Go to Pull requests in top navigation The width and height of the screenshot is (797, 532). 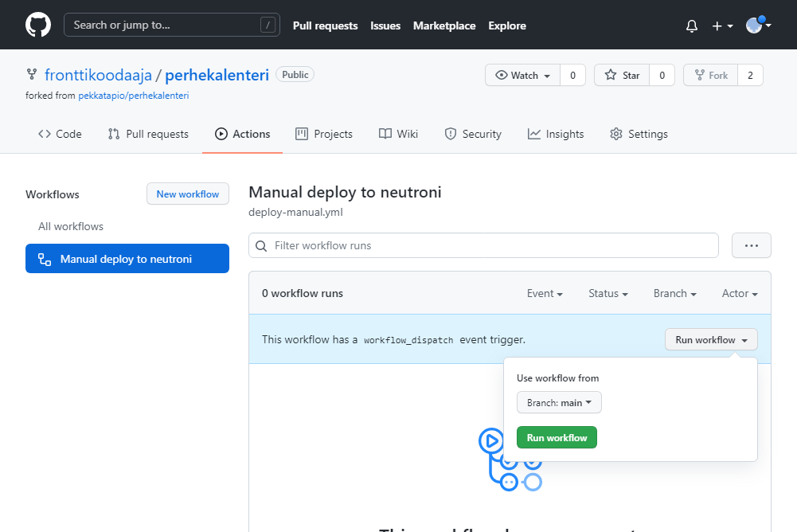pos(326,26)
